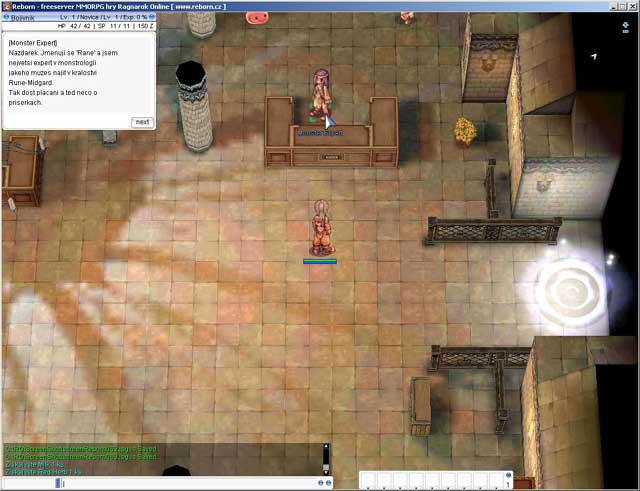Click the pink Poring monster at the top

[256, 17]
